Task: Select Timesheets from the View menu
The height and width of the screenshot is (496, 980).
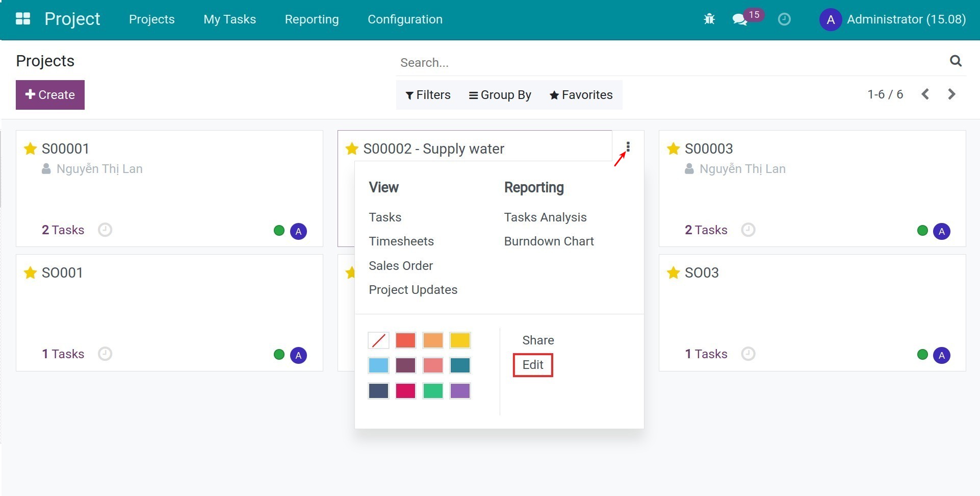Action: tap(401, 241)
